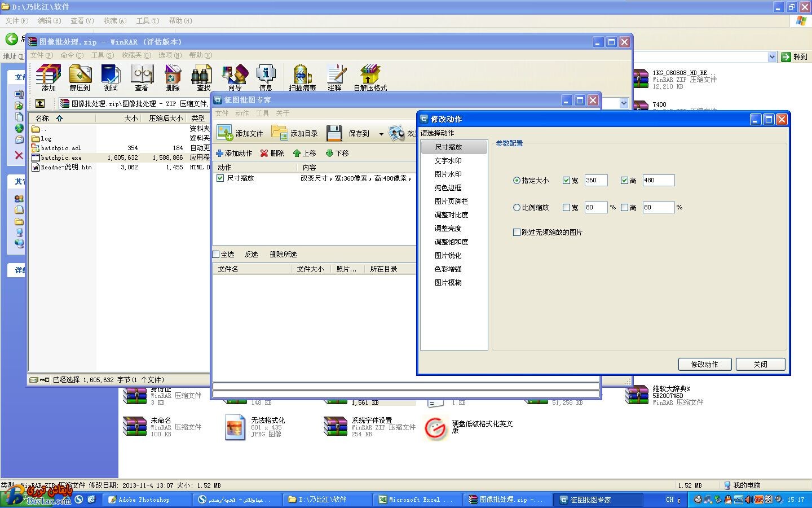Image resolution: width=812 pixels, height=508 pixels.
Task: Click the Go (转到) button in Explorer
Action: [x=795, y=56]
